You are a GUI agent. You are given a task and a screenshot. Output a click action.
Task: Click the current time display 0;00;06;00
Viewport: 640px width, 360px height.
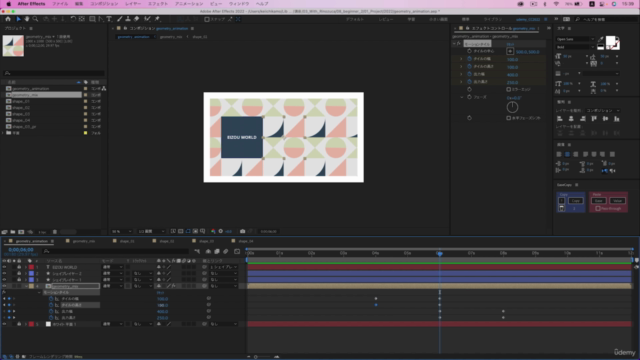tap(21, 250)
